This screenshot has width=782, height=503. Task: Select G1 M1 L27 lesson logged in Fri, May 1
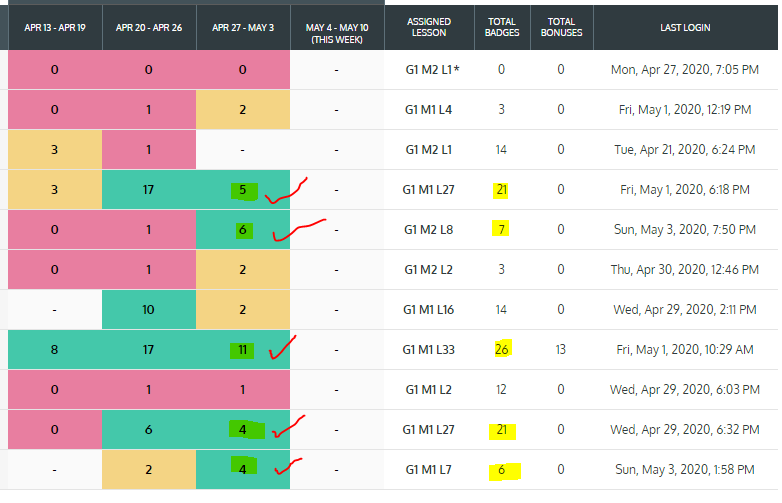tap(428, 190)
